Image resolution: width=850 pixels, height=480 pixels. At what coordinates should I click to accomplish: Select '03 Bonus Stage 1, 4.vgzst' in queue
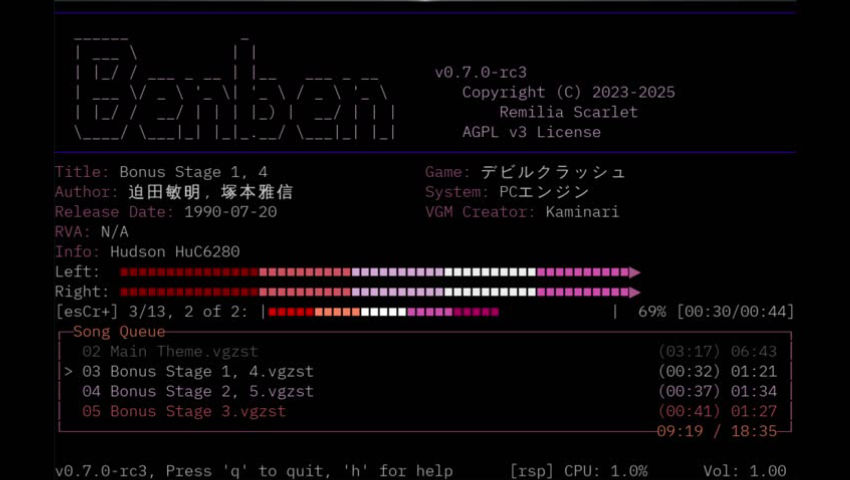pos(198,372)
